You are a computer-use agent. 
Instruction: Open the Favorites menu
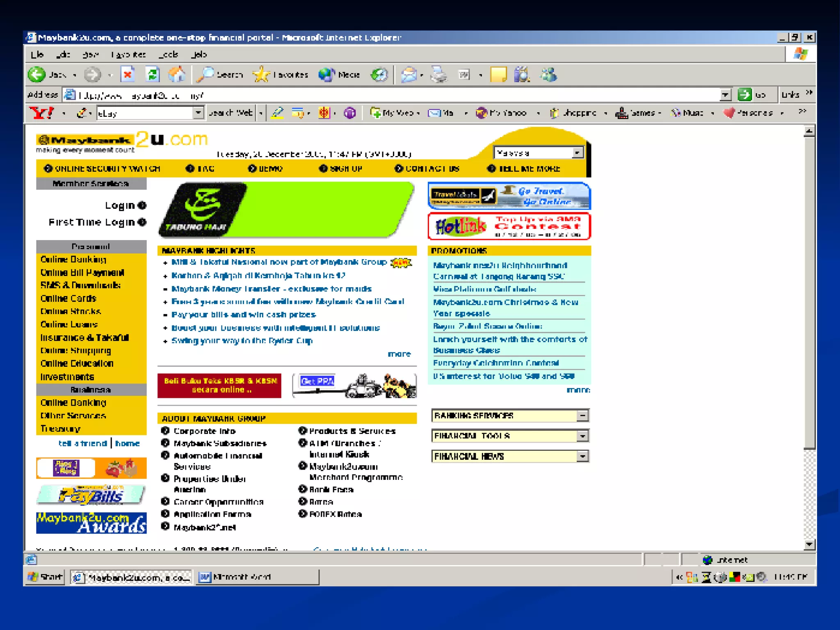pos(128,55)
